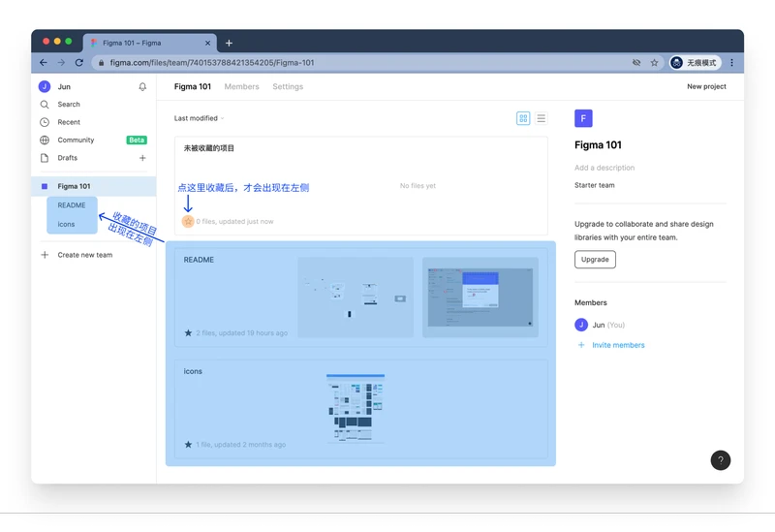Open the README project title
Image resolution: width=775 pixels, height=532 pixels.
point(199,260)
